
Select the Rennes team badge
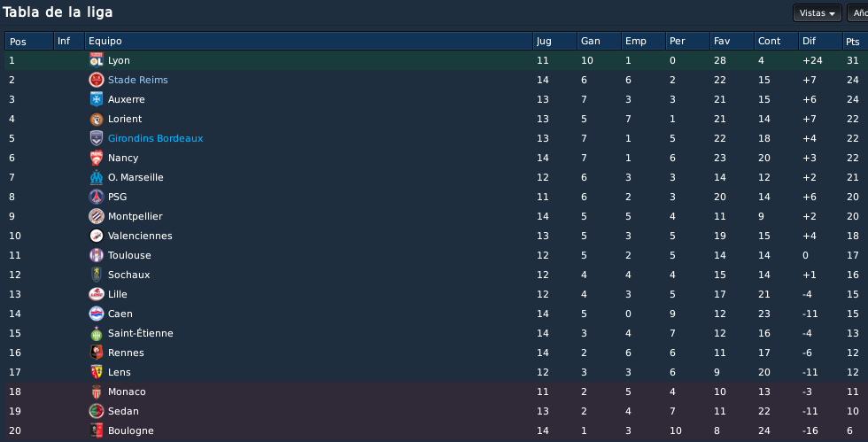pos(97,353)
